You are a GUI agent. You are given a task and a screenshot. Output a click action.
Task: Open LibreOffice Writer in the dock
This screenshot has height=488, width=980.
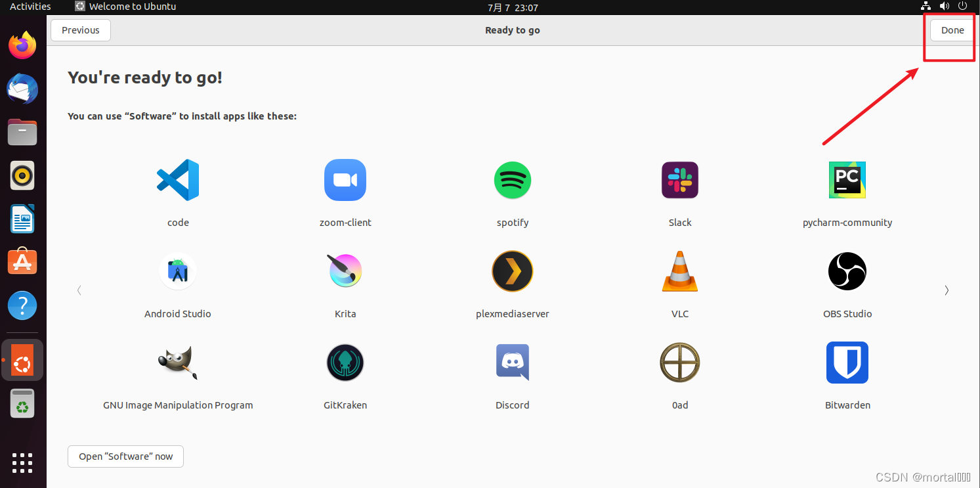22,219
